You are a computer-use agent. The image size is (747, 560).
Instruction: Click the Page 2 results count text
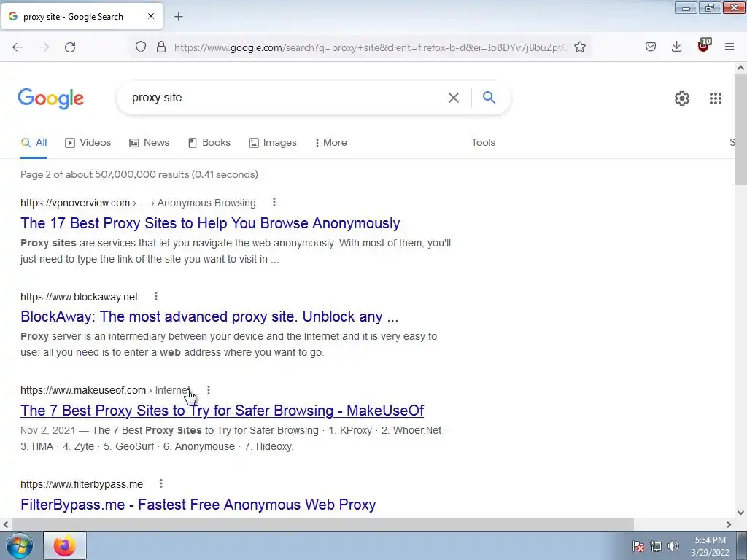139,174
